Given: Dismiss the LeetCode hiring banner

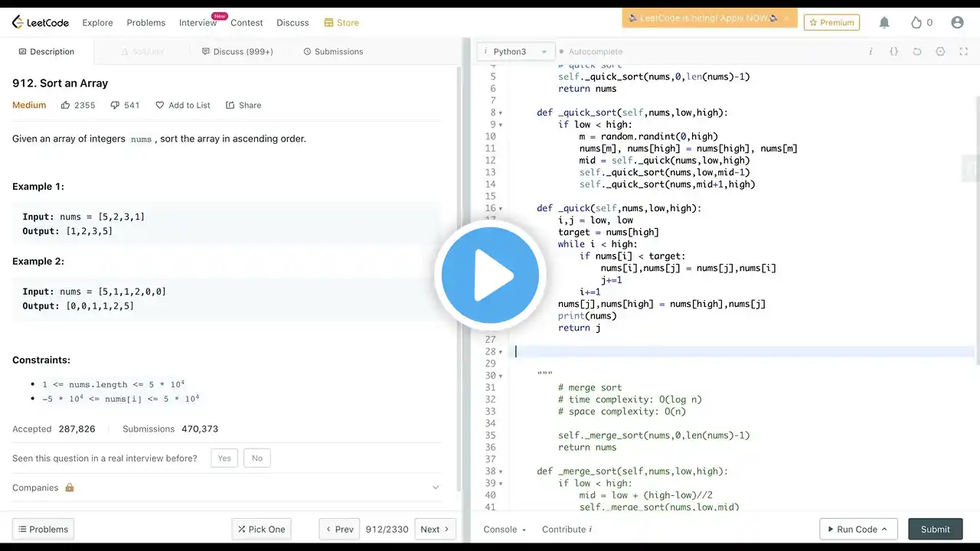Looking at the screenshot, I should click(786, 18).
